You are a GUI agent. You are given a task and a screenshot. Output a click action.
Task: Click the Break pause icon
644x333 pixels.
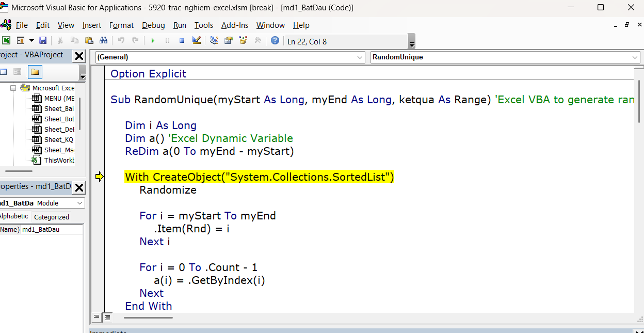[x=167, y=40]
